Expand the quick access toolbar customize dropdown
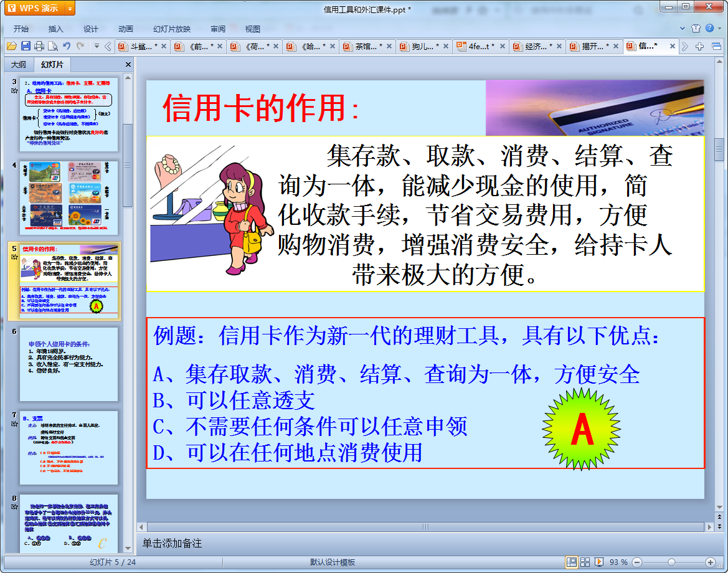Image resolution: width=728 pixels, height=573 pixels. pos(97,46)
